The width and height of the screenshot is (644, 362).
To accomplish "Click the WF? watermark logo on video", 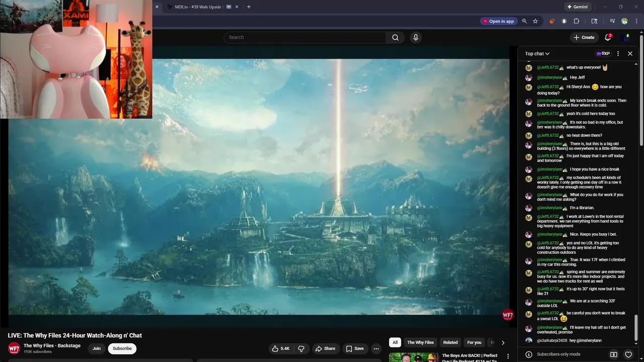I will point(508,315).
